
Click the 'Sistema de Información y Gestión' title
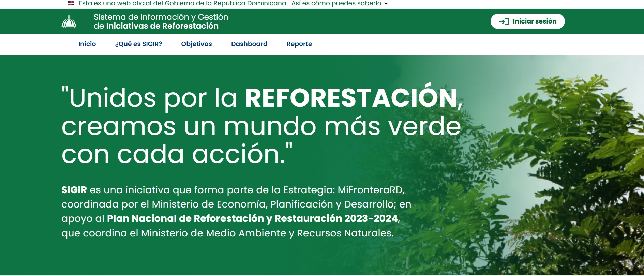[x=161, y=17]
